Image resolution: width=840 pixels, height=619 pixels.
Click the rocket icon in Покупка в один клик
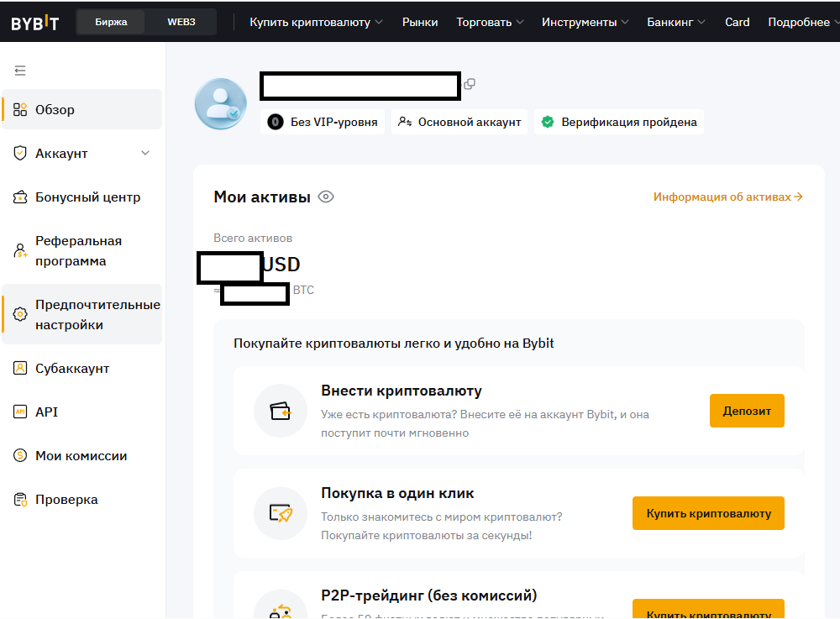tap(281, 513)
